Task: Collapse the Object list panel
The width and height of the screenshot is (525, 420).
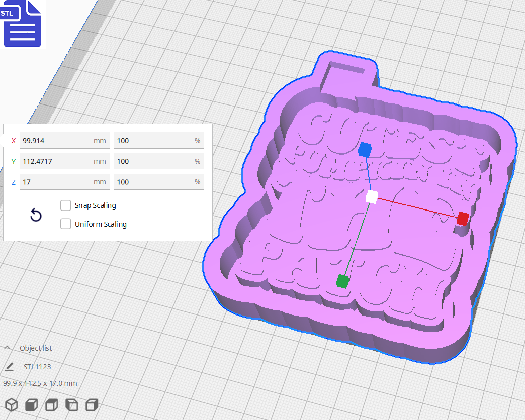Action: tap(9, 348)
